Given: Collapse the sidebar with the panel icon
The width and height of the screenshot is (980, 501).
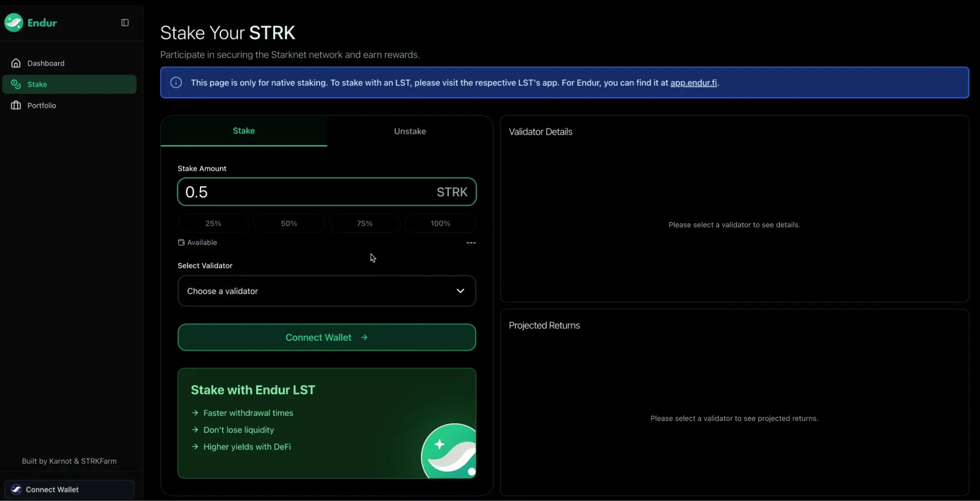Looking at the screenshot, I should click(x=125, y=23).
